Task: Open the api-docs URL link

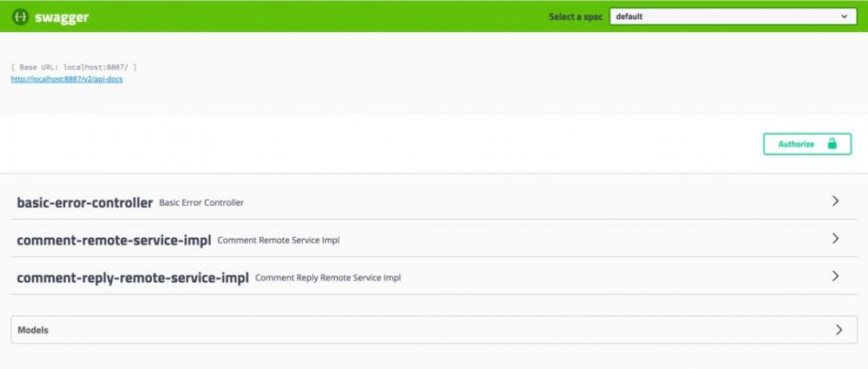Action: (67, 79)
